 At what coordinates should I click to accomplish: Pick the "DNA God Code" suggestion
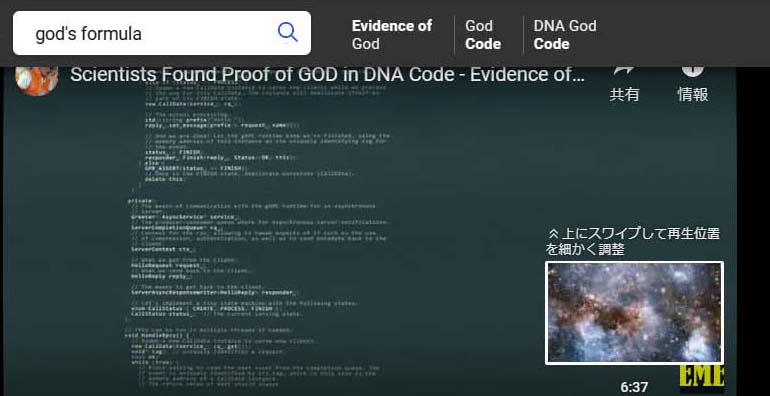[565, 34]
